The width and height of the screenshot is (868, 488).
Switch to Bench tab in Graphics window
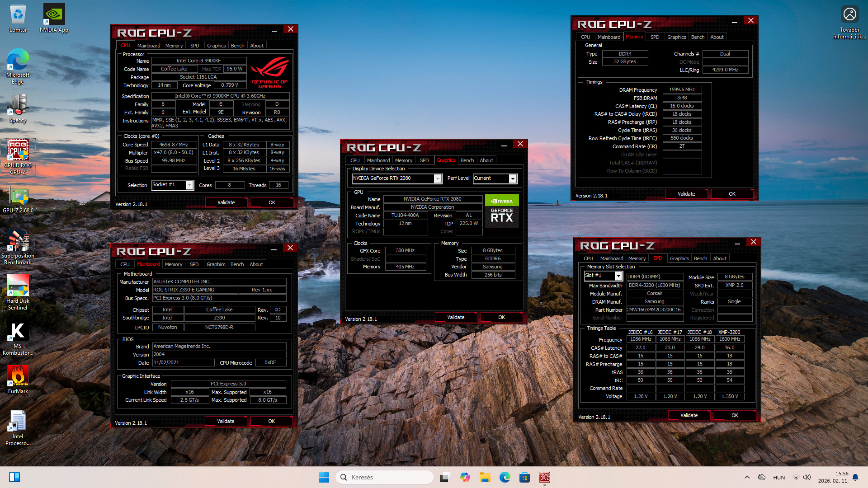click(x=467, y=160)
